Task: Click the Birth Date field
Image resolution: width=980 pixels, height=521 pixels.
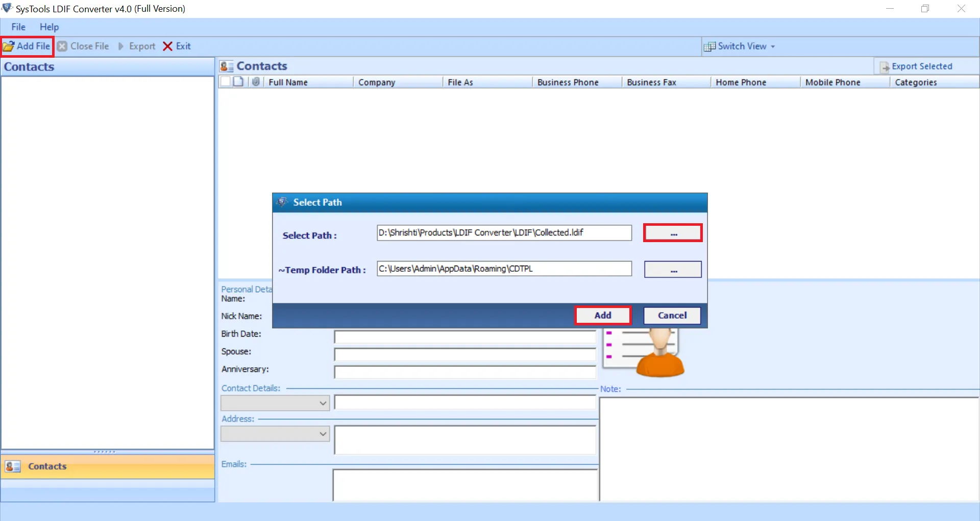Action: pos(465,337)
